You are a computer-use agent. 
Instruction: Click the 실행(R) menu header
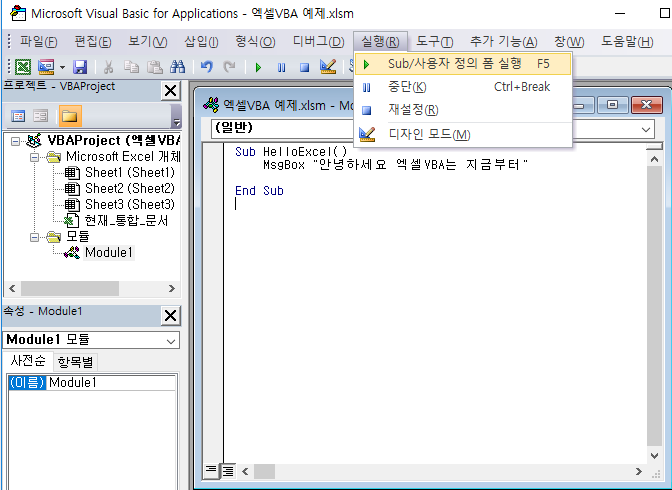coord(380,42)
